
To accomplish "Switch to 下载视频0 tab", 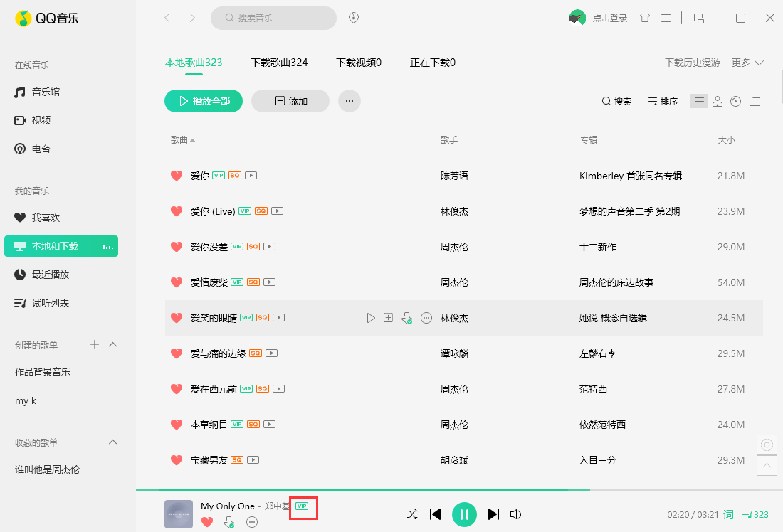I will tap(359, 63).
